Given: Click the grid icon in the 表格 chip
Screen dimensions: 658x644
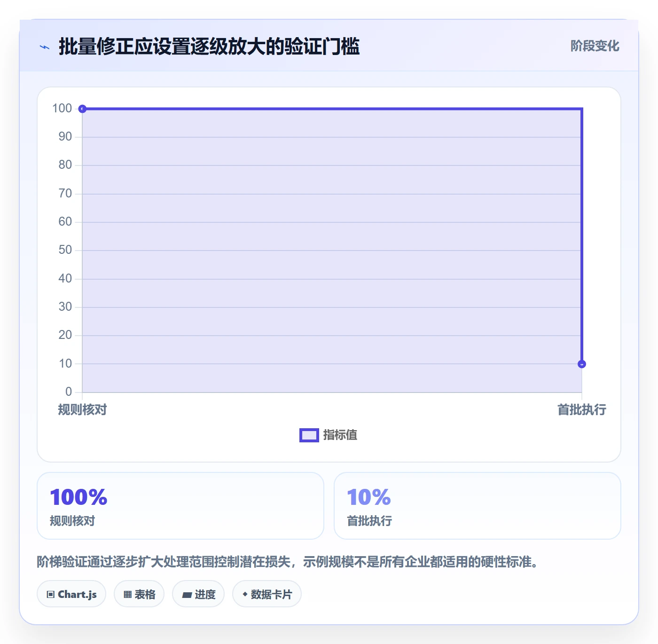Looking at the screenshot, I should pyautogui.click(x=127, y=595).
